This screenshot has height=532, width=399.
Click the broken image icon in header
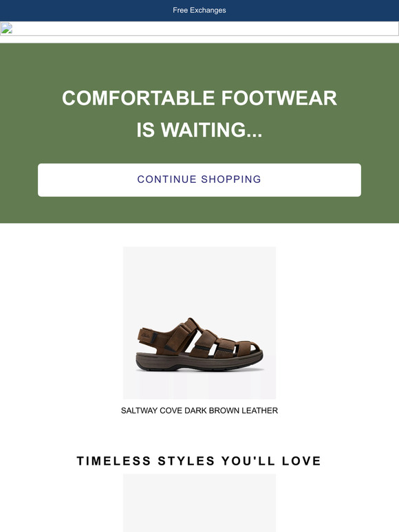[x=6, y=28]
